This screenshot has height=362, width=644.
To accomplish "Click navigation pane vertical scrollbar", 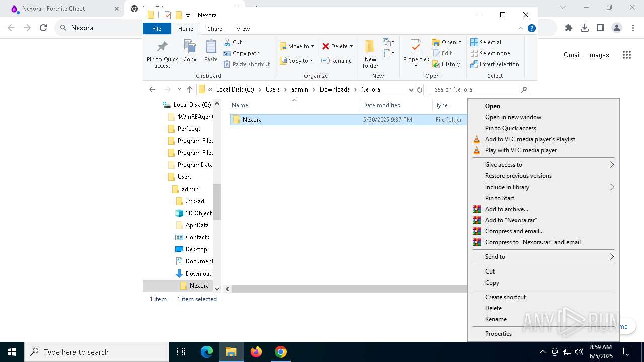I will (x=217, y=201).
